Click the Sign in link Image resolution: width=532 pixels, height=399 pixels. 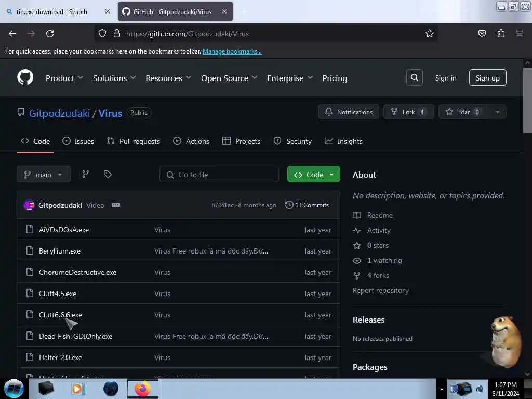click(x=445, y=78)
